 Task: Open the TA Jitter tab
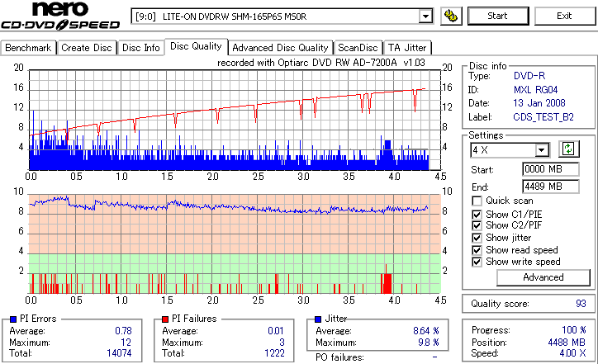coord(407,48)
